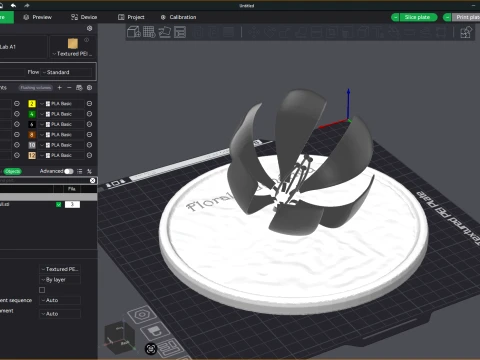Image resolution: width=480 pixels, height=360 pixels.
Task: Click black filament 6 color swatch
Action: point(32,124)
